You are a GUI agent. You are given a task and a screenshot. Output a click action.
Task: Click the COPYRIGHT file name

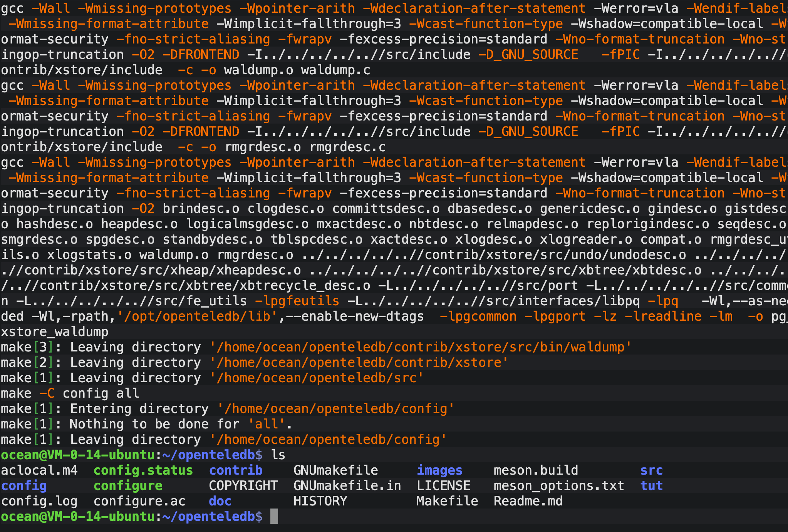pyautogui.click(x=243, y=485)
